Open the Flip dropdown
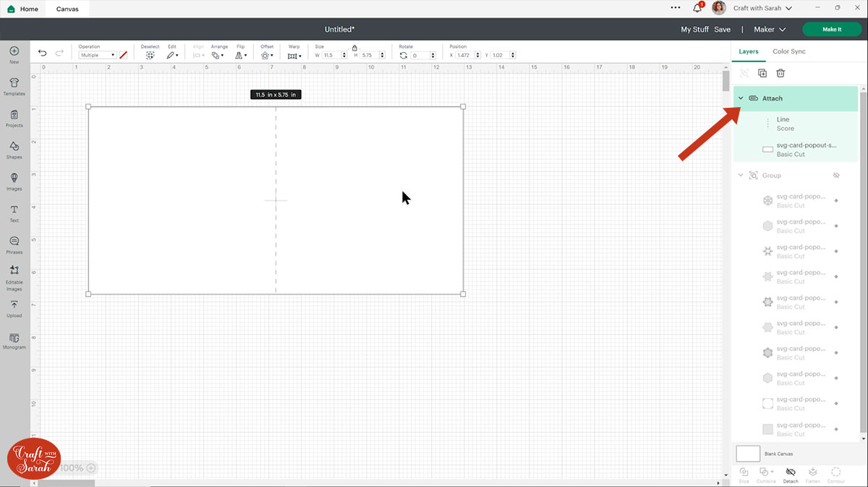868x487 pixels. [241, 55]
